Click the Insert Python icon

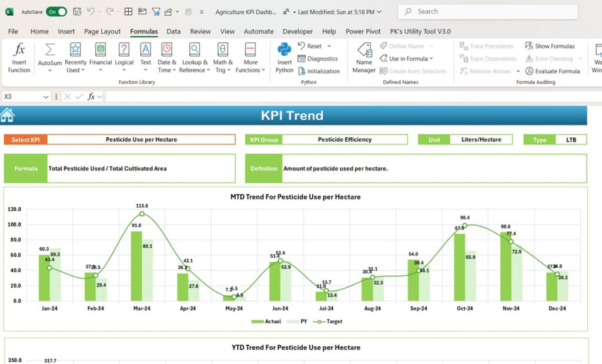click(284, 50)
